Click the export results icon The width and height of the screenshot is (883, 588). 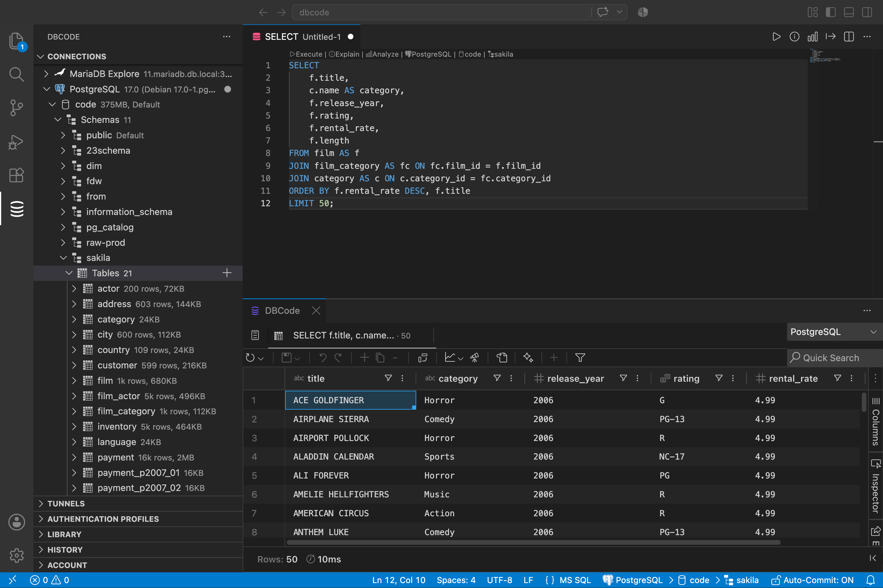click(502, 358)
